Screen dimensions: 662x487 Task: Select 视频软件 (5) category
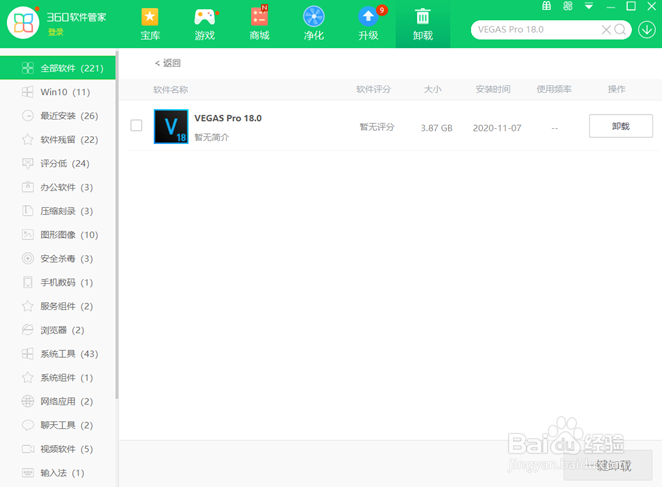pos(57,449)
